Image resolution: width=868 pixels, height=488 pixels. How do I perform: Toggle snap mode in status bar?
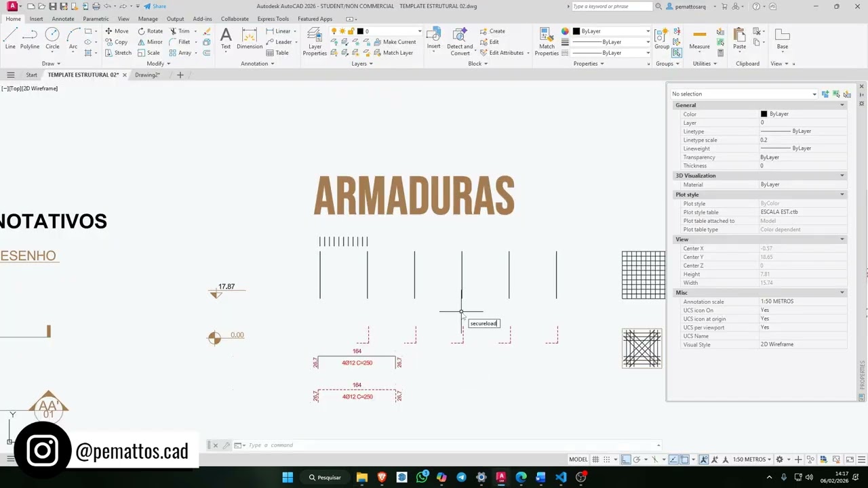pos(606,460)
